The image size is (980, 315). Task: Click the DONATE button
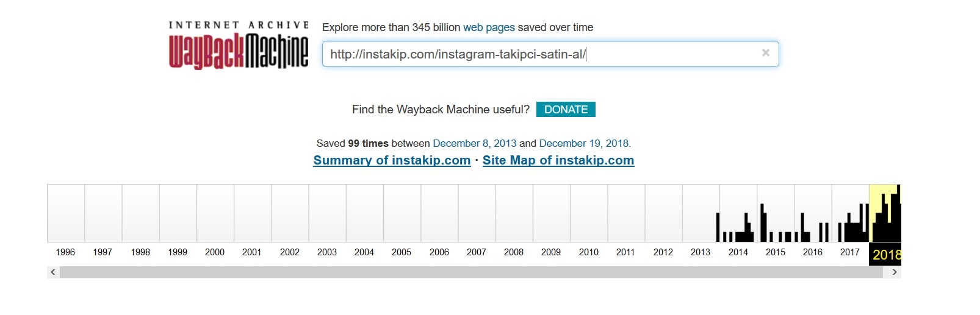pos(566,110)
